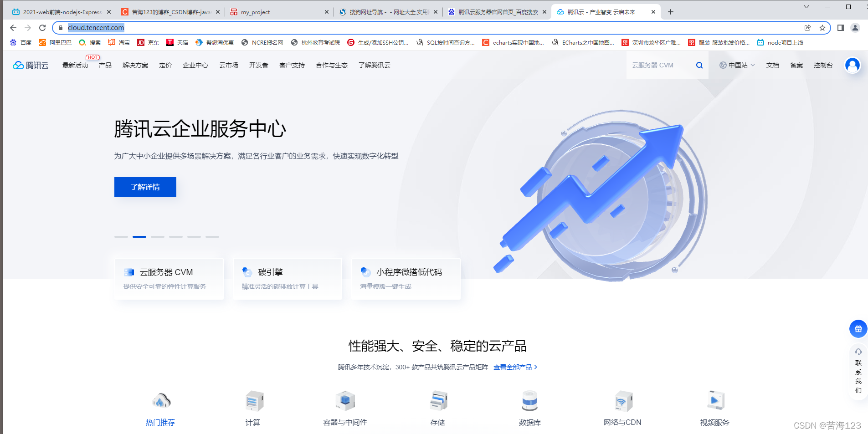Open the NCRE报名网 bookmark
The height and width of the screenshot is (434, 868).
(x=262, y=42)
